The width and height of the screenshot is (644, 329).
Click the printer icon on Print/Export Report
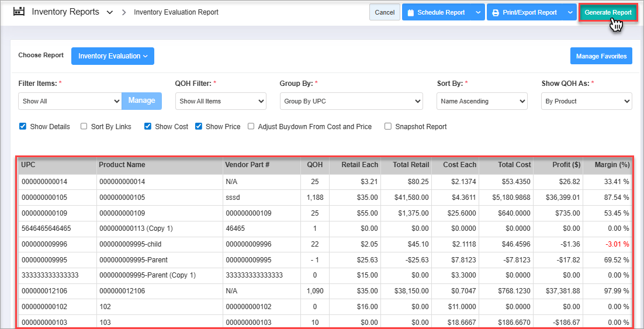pyautogui.click(x=495, y=12)
